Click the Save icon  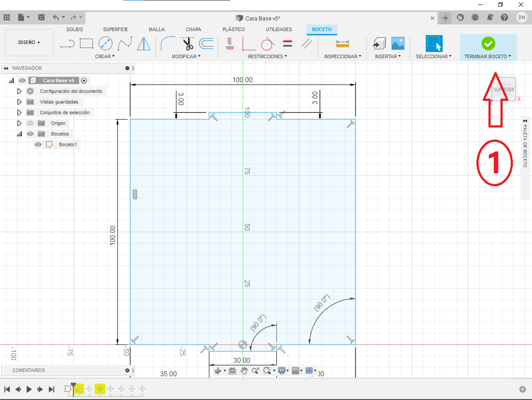pyautogui.click(x=41, y=17)
